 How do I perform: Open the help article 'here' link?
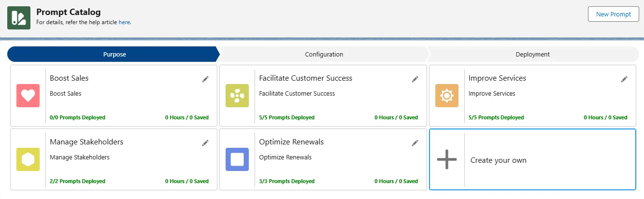(x=124, y=22)
